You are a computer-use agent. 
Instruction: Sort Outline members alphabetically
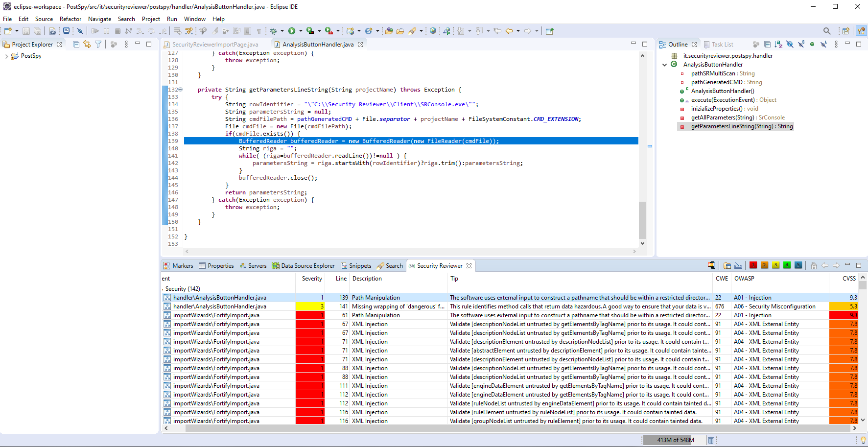(x=778, y=44)
